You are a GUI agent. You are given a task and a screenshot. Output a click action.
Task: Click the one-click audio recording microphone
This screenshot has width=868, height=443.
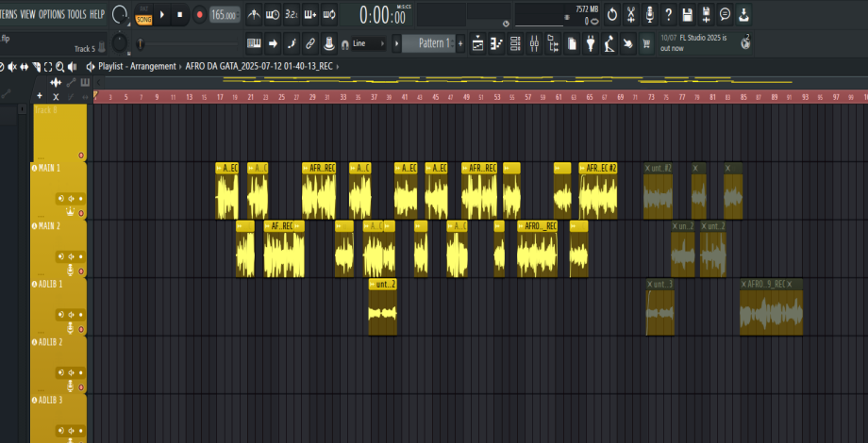[650, 15]
